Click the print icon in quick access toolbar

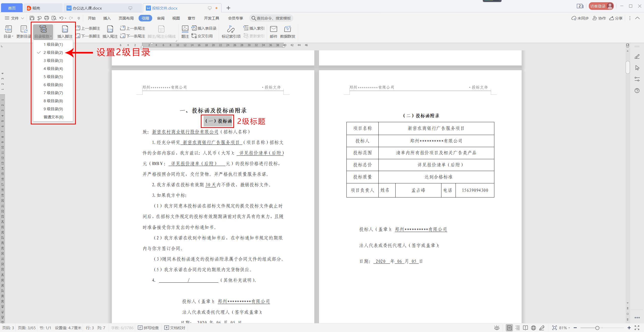pos(47,18)
